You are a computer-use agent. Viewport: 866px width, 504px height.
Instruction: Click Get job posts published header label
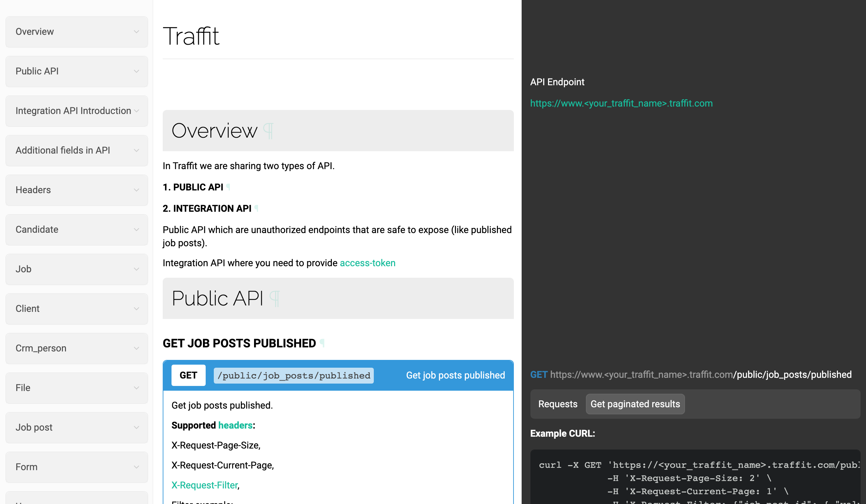[455, 375]
